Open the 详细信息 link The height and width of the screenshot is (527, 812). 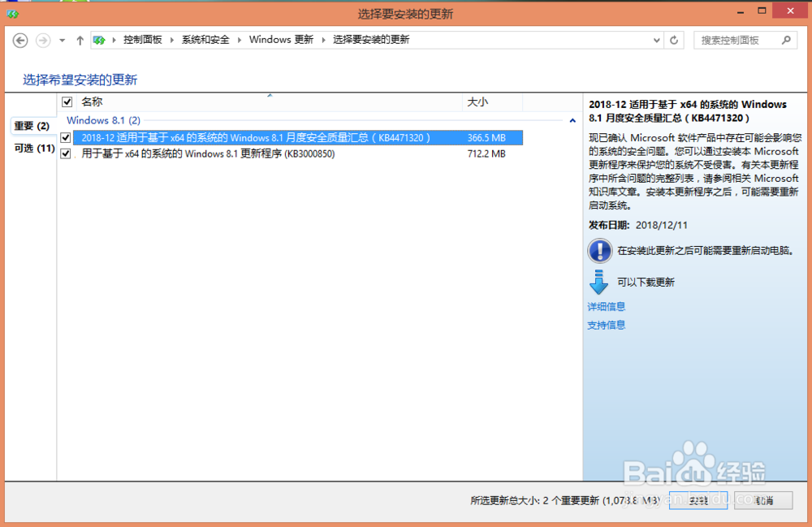tap(606, 307)
